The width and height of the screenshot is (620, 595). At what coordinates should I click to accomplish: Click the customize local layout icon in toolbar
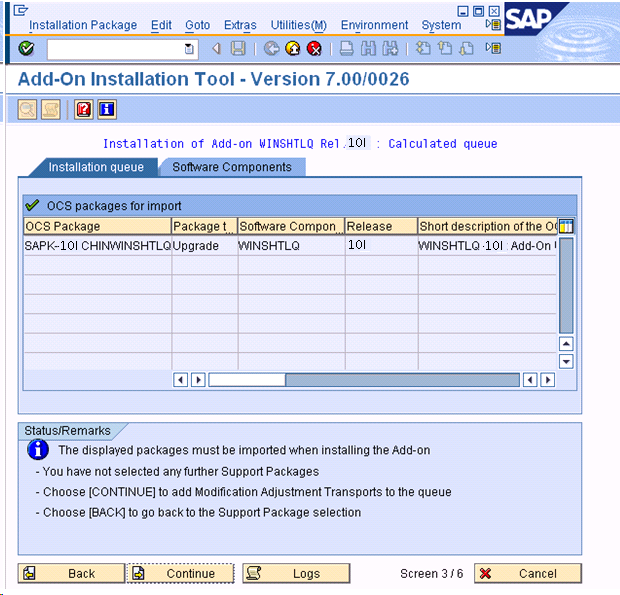click(493, 48)
